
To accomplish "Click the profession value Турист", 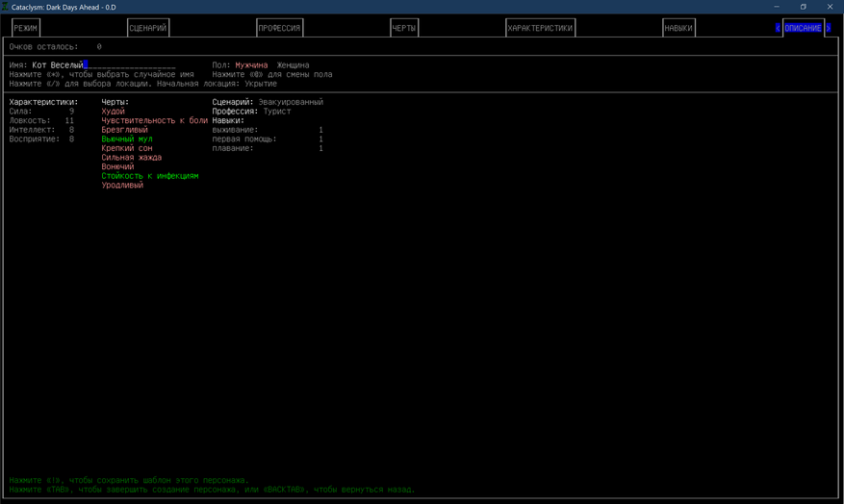I will [x=276, y=112].
